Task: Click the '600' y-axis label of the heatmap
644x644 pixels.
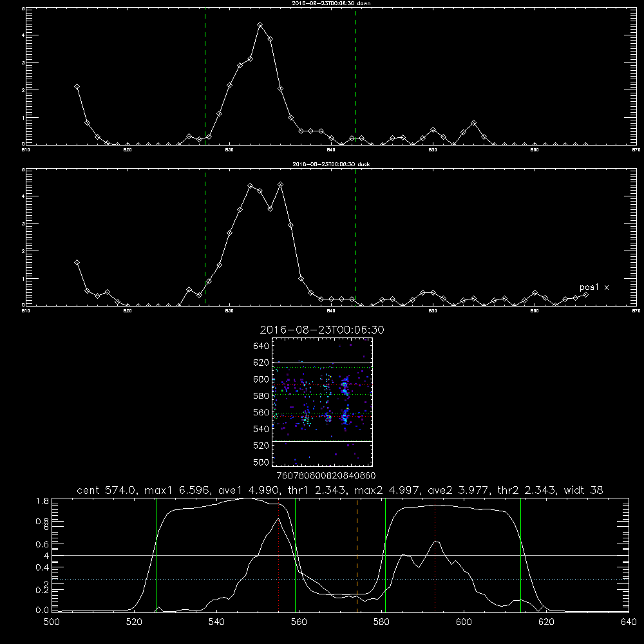Action: [261, 379]
